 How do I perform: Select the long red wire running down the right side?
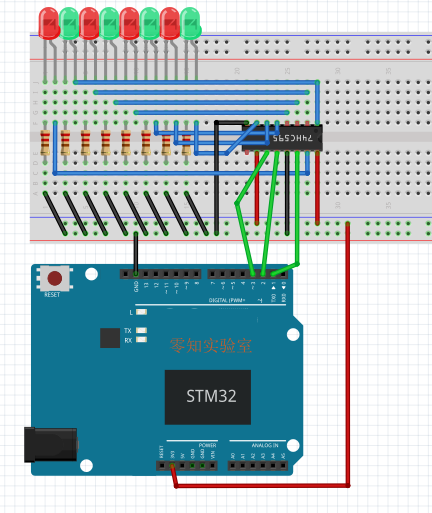(348, 353)
